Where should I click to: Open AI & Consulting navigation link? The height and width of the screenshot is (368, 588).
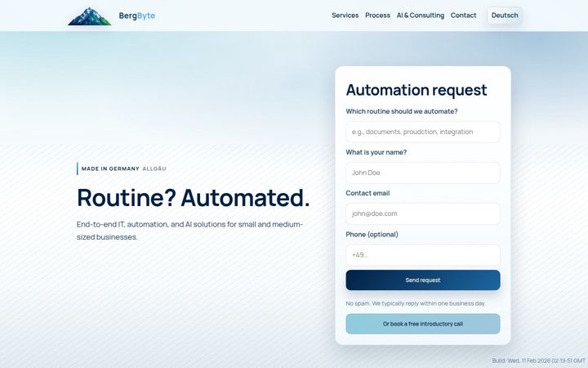[x=421, y=16]
